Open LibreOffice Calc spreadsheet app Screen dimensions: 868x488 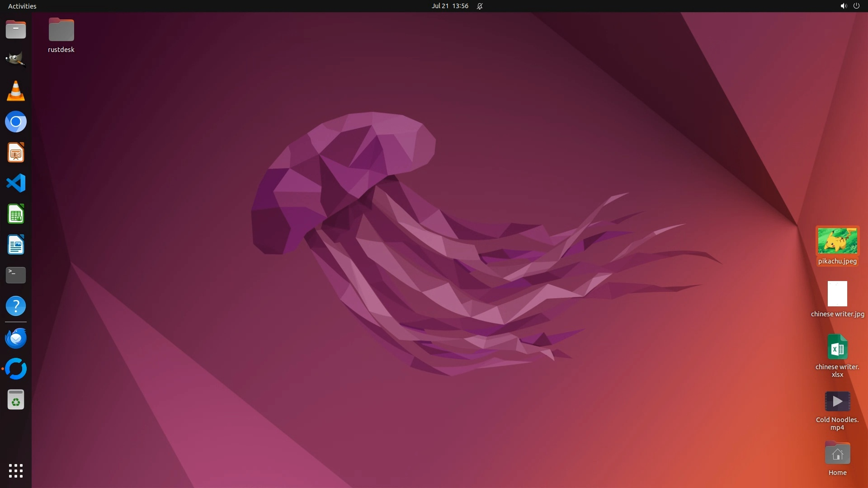[x=15, y=214]
